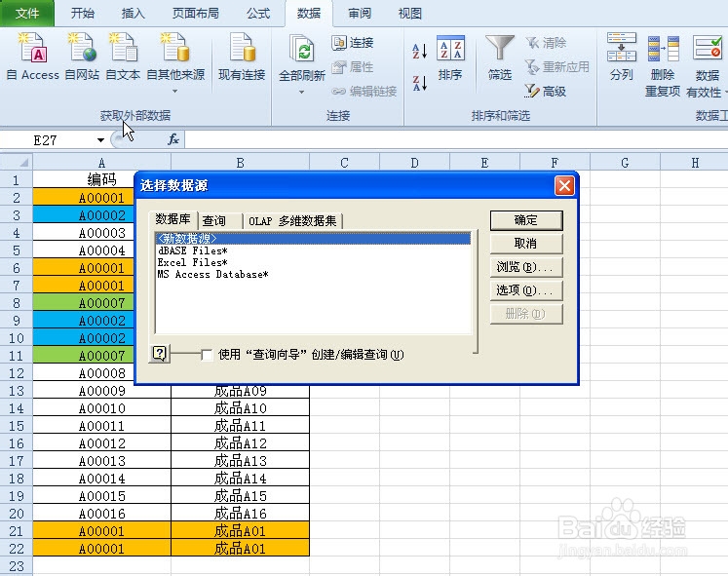The height and width of the screenshot is (576, 728).
Task: Toggle the Filter funnel
Action: [x=500, y=58]
